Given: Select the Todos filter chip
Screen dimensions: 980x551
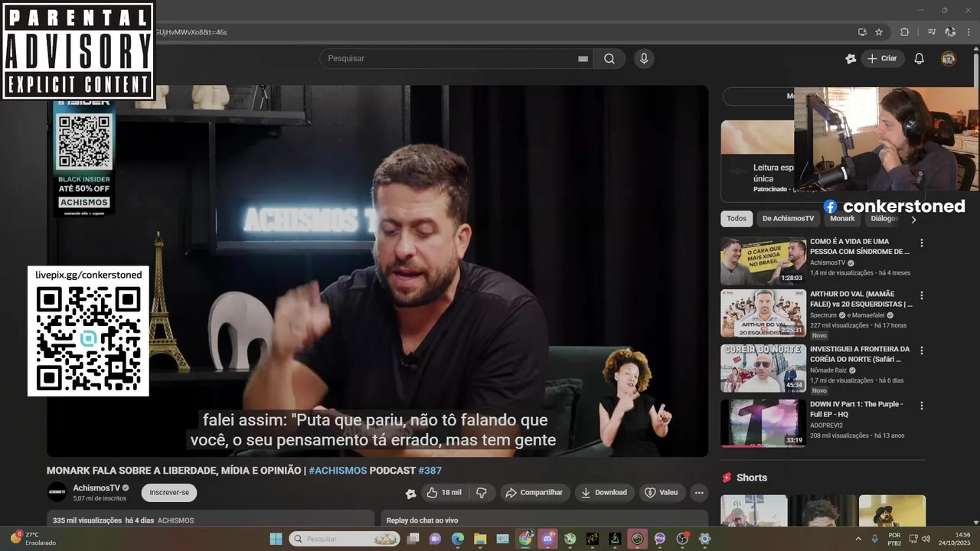Looking at the screenshot, I should (x=737, y=219).
